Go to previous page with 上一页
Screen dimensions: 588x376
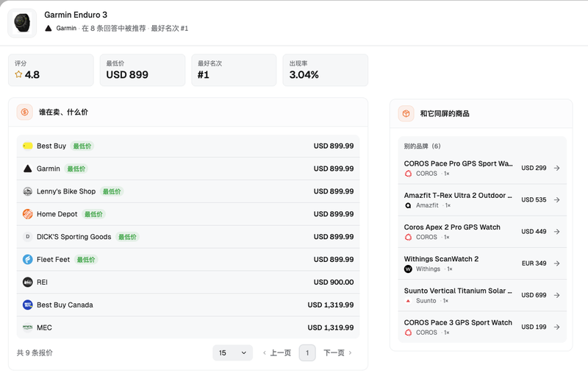[x=277, y=352]
